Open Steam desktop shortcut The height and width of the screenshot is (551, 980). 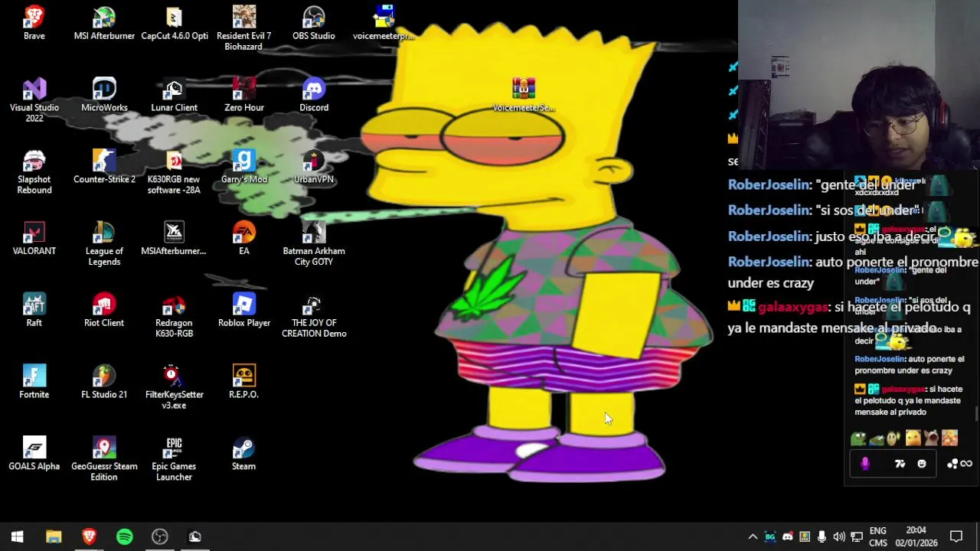(243, 453)
